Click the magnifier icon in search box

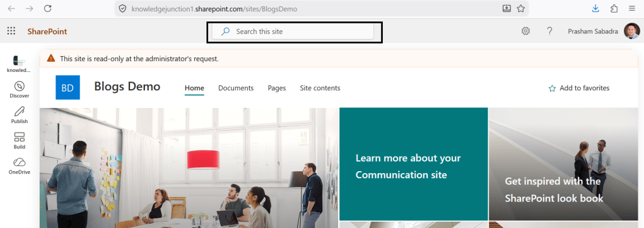[x=225, y=32]
